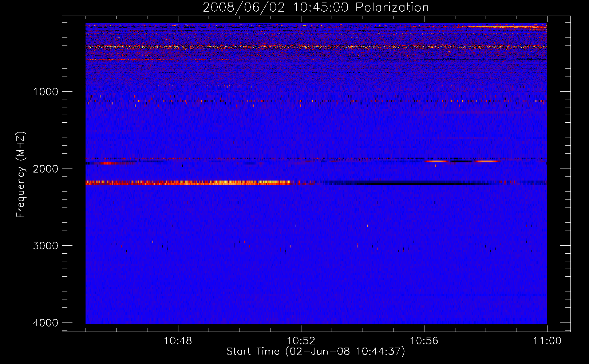
Task: Click the 10:56 time tick label
Action: 424,341
